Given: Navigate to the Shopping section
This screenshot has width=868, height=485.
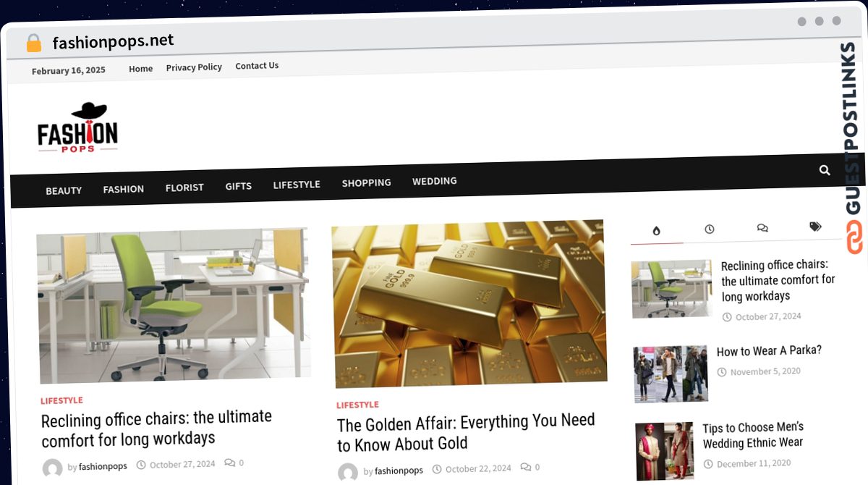Looking at the screenshot, I should pos(366,182).
